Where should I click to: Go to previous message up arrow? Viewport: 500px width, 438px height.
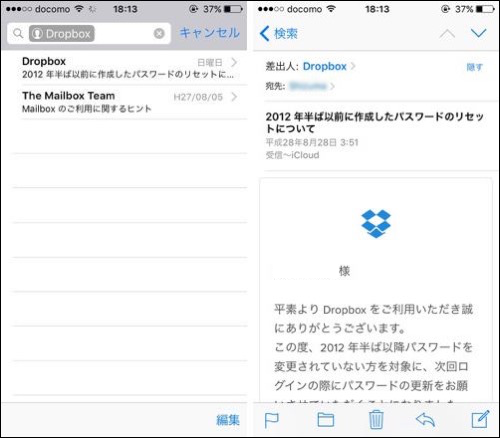447,34
